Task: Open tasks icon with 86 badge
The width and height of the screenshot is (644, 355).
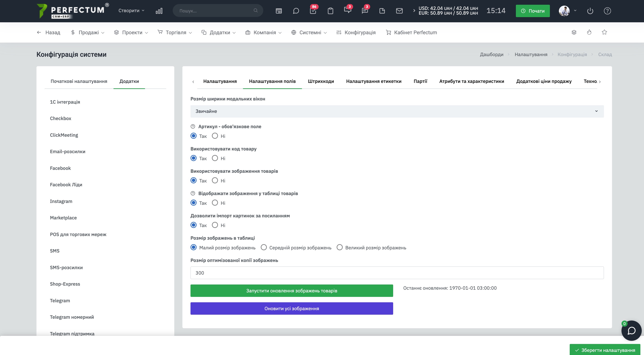Action: [313, 11]
